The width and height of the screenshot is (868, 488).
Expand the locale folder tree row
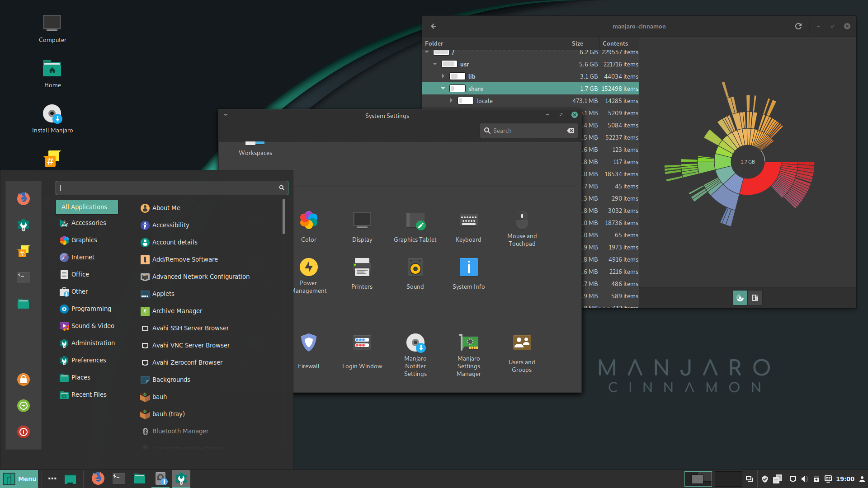(x=451, y=101)
